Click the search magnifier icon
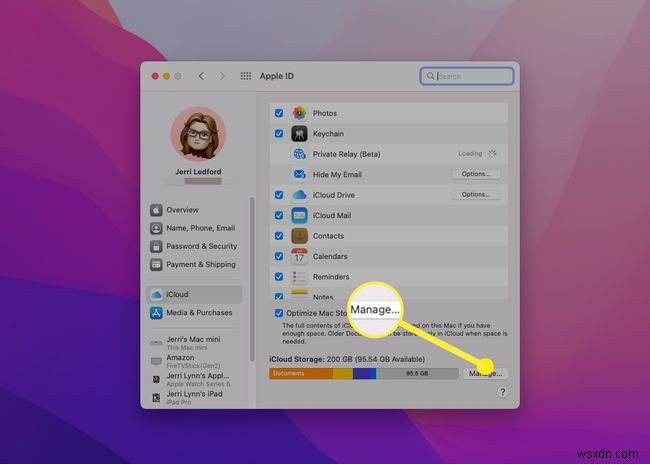This screenshot has height=464, width=650. pos(431,76)
